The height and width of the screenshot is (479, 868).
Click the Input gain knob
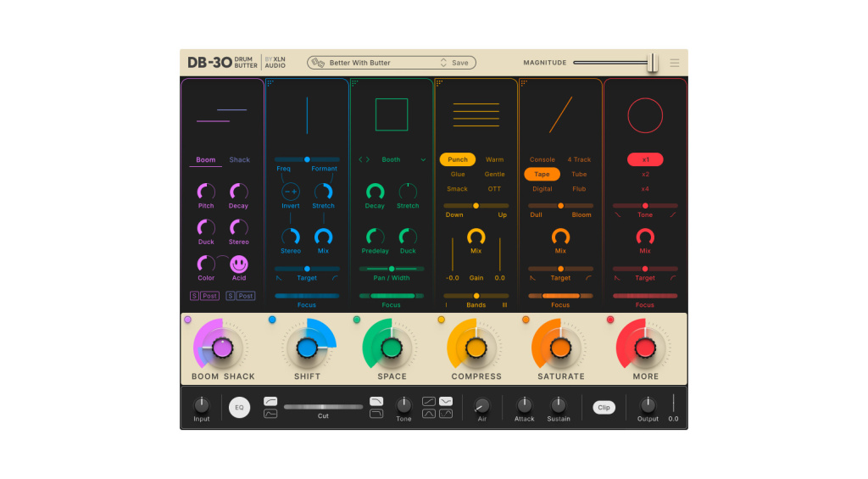tap(202, 405)
